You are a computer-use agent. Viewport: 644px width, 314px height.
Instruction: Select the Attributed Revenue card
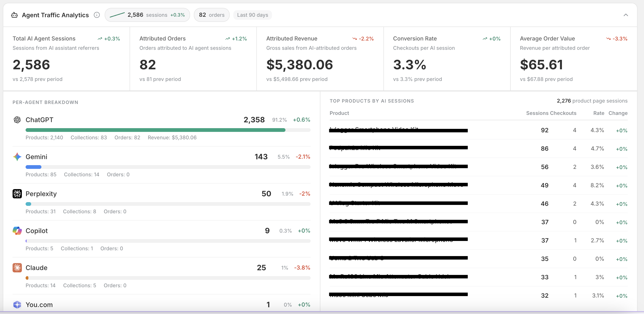[x=320, y=59]
